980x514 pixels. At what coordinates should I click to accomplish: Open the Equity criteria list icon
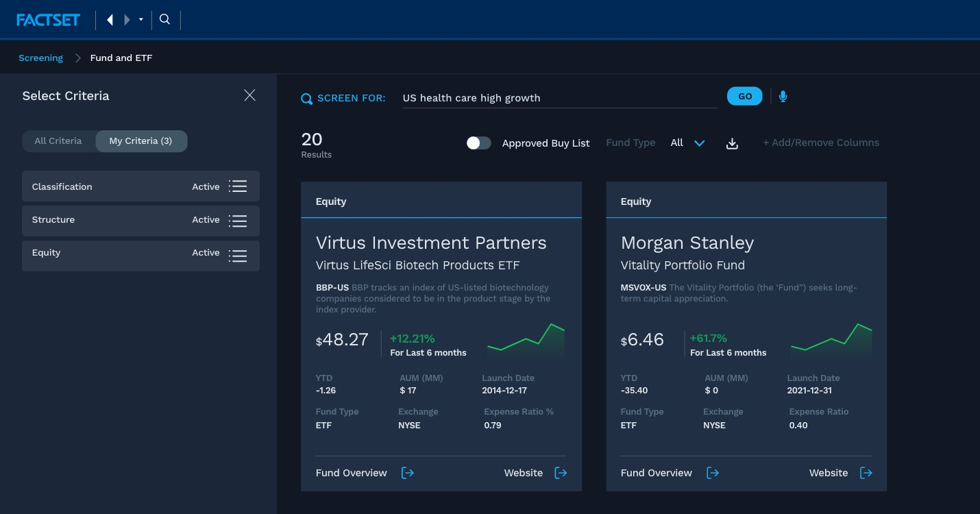(x=238, y=256)
